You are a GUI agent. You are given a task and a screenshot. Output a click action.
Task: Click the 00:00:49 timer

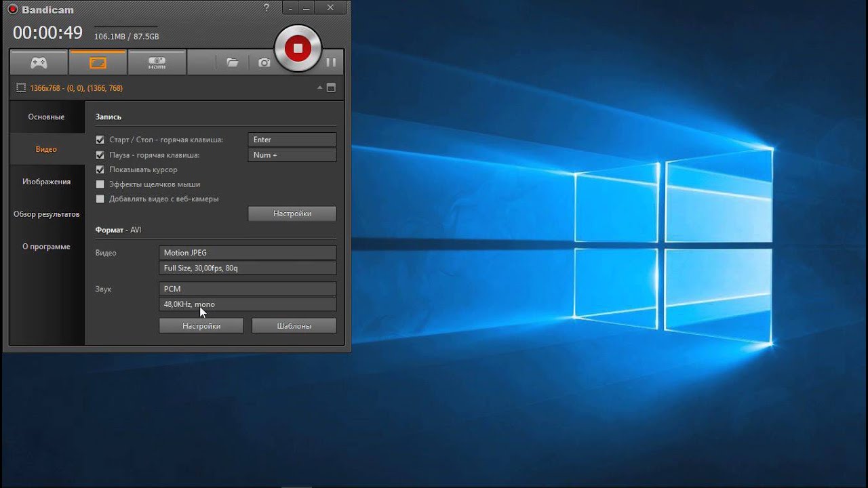pyautogui.click(x=47, y=33)
